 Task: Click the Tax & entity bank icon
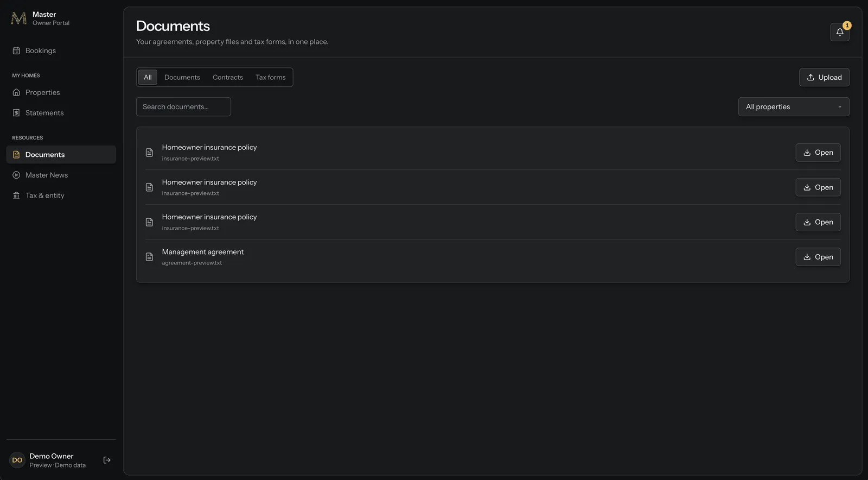point(16,195)
